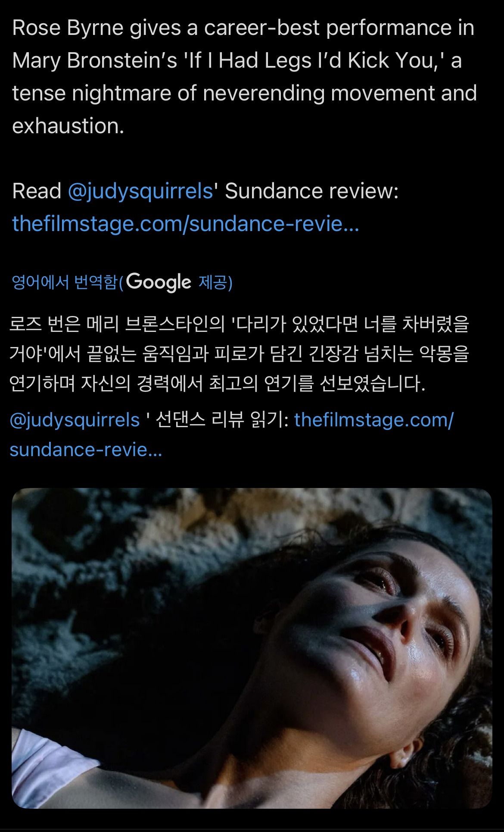The width and height of the screenshot is (504, 832).
Task: Tap the wrapped 'sundance-revie…' link line
Action: coord(86,450)
